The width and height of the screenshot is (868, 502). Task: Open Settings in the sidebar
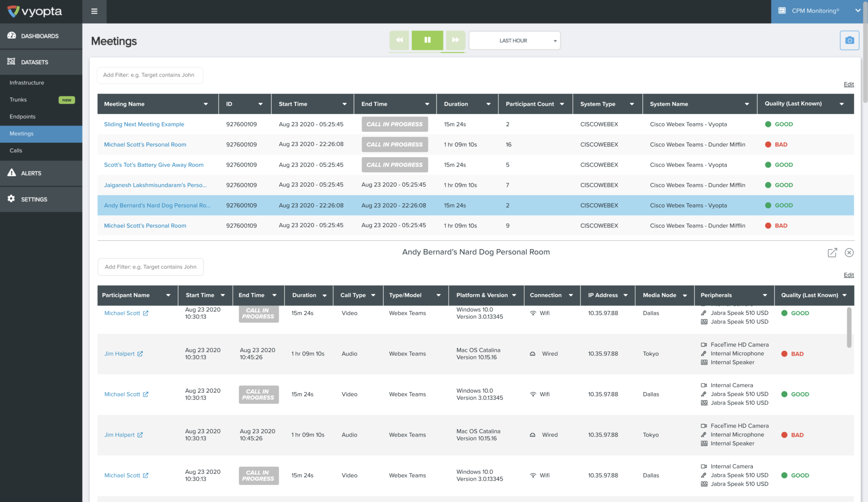click(41, 199)
